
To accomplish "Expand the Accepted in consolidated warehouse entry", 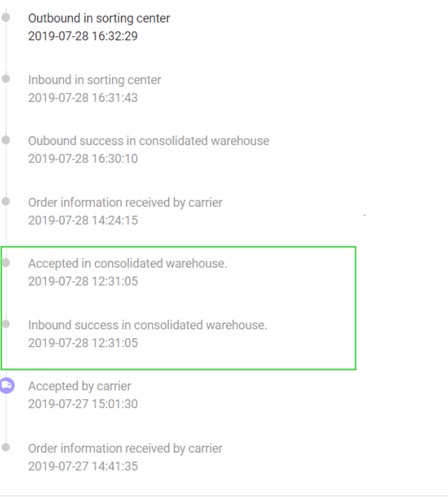I will coord(128,263).
